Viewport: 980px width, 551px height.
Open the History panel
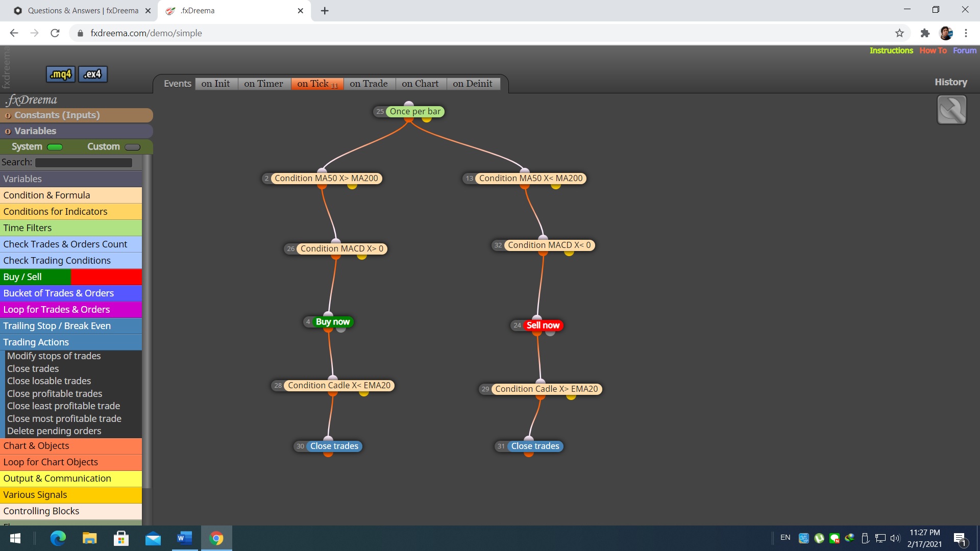pos(951,82)
